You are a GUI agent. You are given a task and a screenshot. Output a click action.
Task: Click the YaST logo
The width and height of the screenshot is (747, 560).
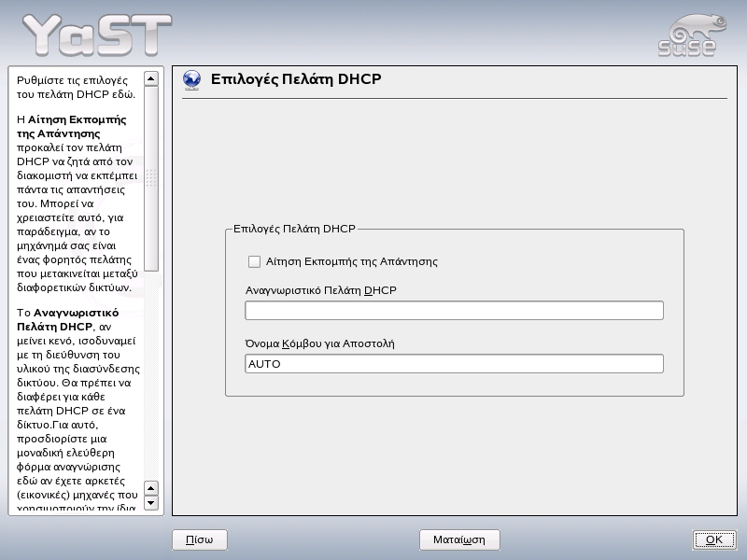coord(97,35)
